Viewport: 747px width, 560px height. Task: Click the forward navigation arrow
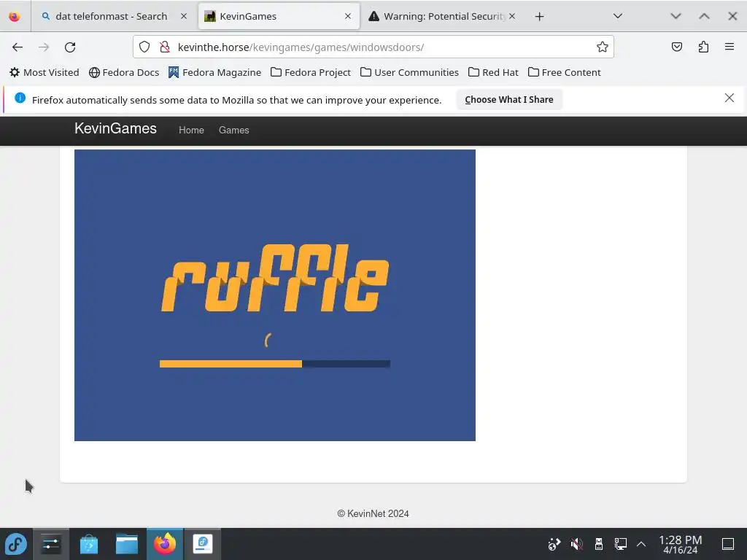(44, 47)
